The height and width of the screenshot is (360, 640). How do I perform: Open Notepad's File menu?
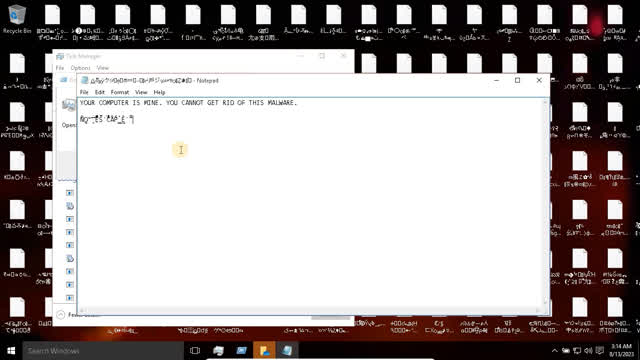pyautogui.click(x=84, y=92)
